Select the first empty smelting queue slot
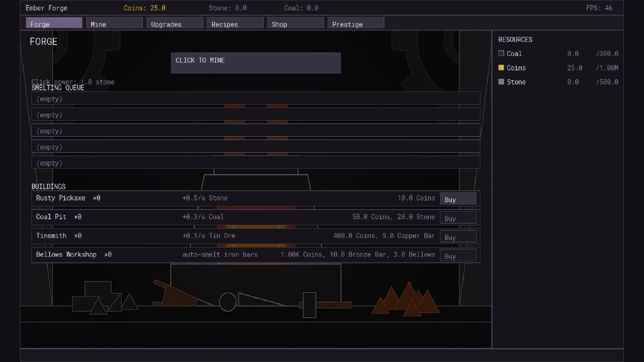The width and height of the screenshot is (644, 362). (256, 99)
